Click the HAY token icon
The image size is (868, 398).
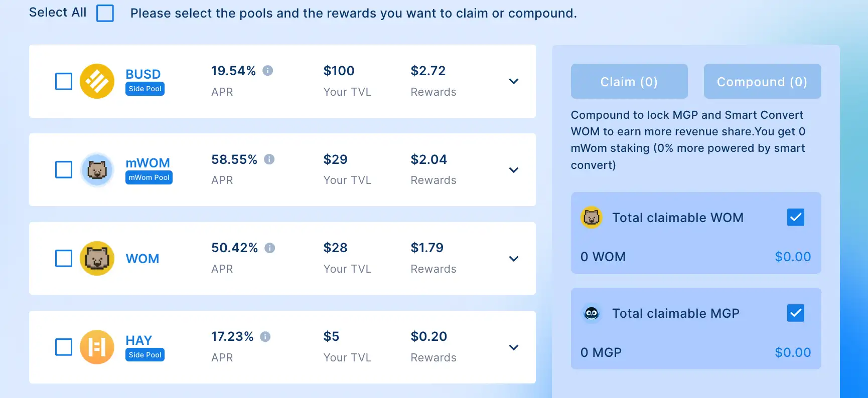pos(97,347)
